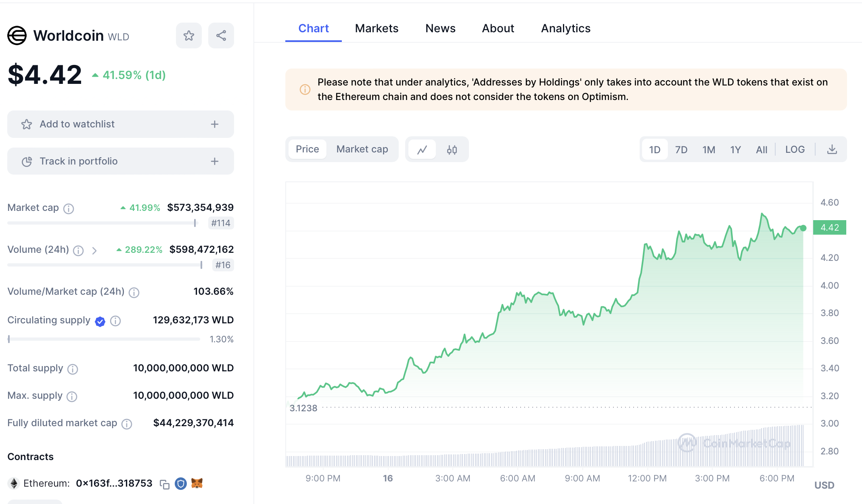Expand Add to watchlist plus
The image size is (862, 504).
(x=215, y=124)
